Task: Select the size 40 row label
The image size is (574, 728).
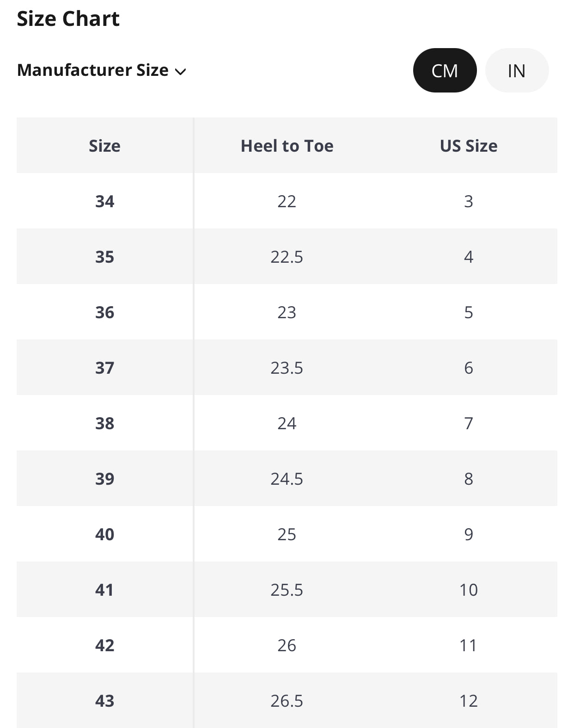Action: (104, 534)
